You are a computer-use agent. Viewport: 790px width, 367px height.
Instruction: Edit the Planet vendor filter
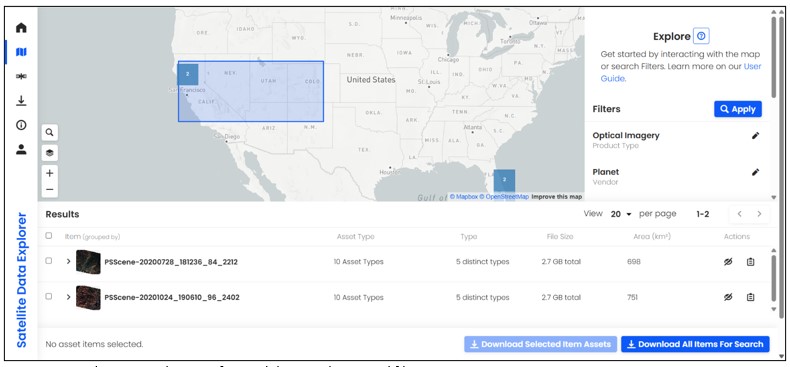pos(755,172)
